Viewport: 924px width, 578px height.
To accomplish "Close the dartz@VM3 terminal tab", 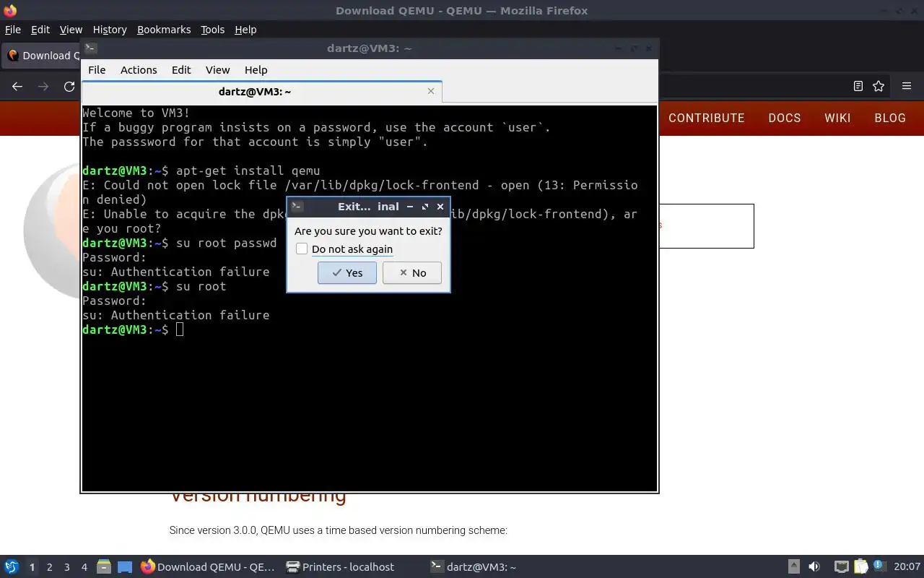I will [431, 91].
